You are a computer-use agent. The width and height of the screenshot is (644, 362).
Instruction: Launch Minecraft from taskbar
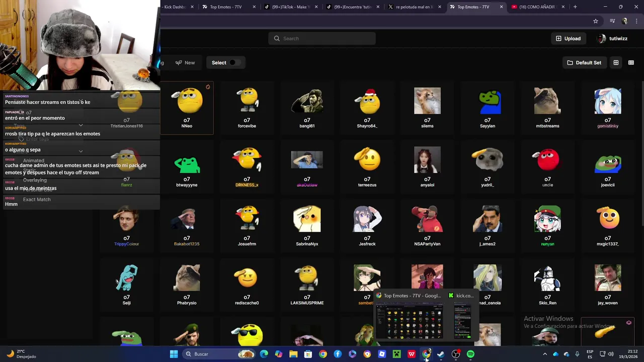396,354
